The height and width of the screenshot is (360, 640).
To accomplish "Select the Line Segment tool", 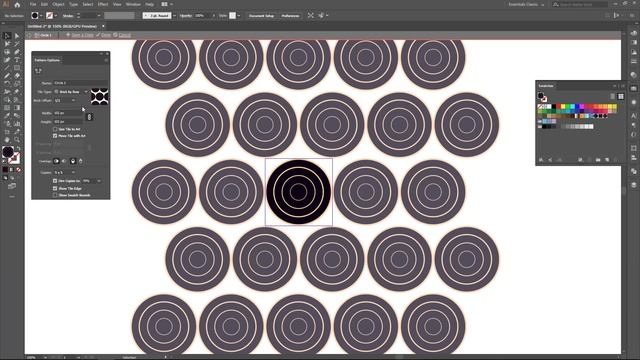I will click(7, 68).
